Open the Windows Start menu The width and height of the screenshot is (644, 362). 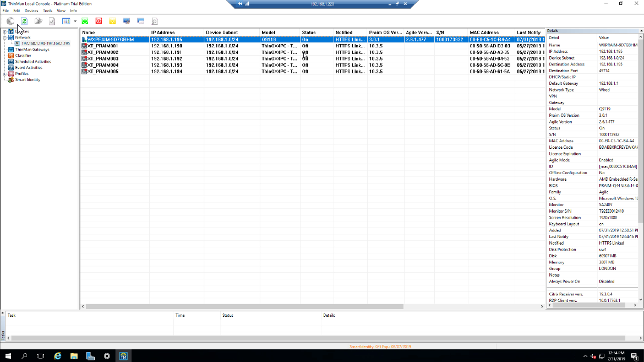tap(8, 356)
